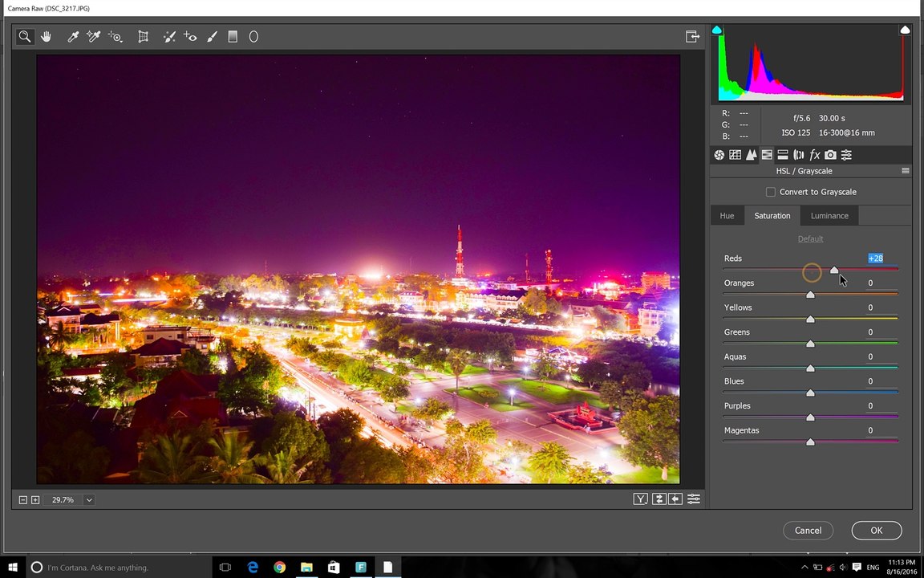The height and width of the screenshot is (578, 924).
Task: Switch to the Hue tab
Action: pyautogui.click(x=727, y=215)
